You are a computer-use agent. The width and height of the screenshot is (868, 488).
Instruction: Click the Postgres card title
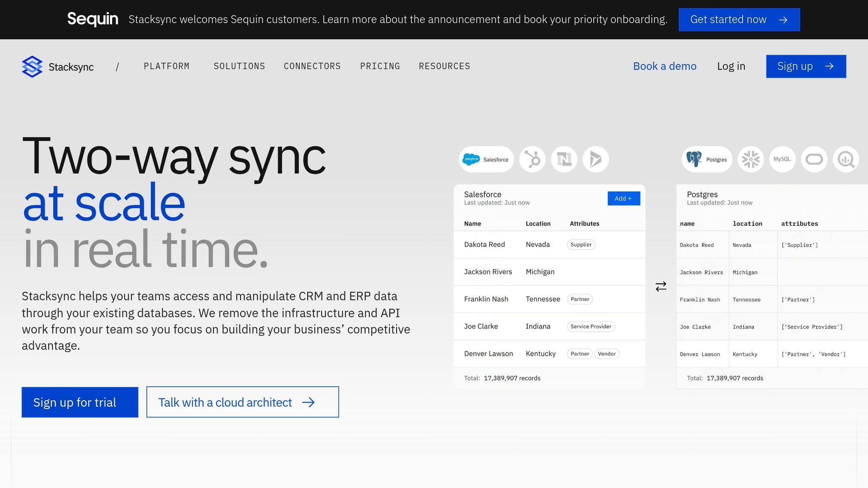click(x=702, y=194)
